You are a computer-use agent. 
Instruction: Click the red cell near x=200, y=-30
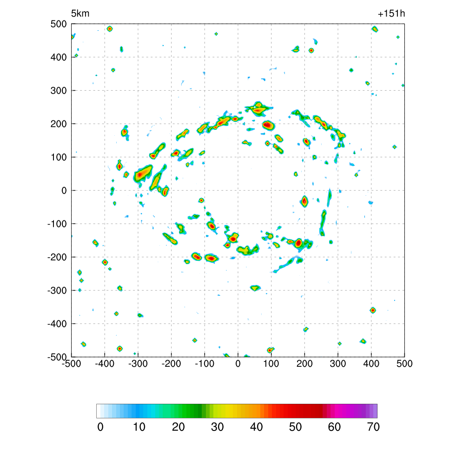coord(304,201)
